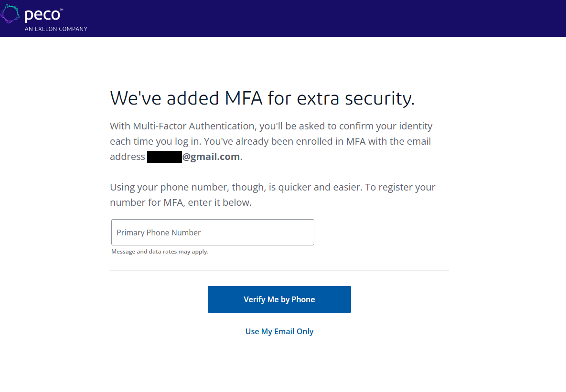Click the "Message and data rates" note
The height and width of the screenshot is (392, 566).
pyautogui.click(x=160, y=252)
